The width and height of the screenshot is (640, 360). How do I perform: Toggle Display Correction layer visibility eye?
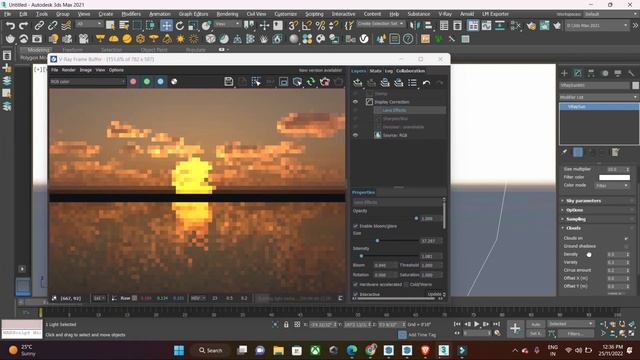coord(356,102)
